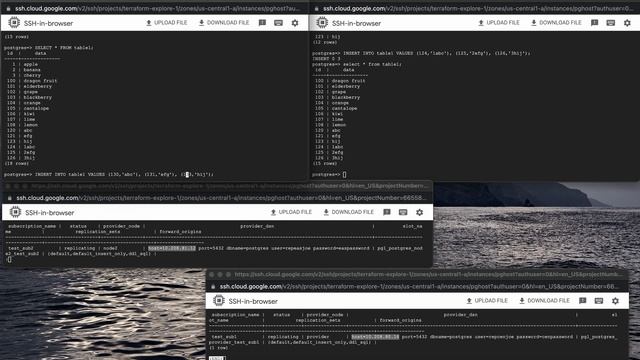The height and width of the screenshot is (360, 640).
Task: Open settings gear in test_sub2 SSH window
Action: pyautogui.click(x=419, y=212)
